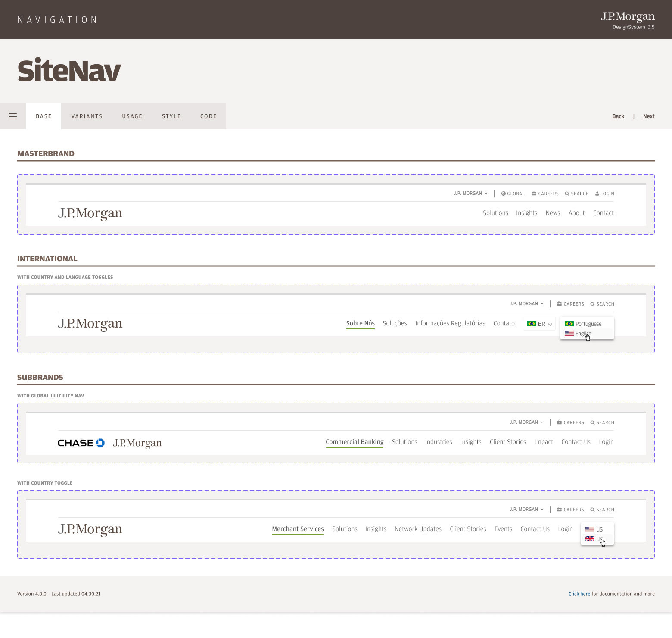Click Login in Merchant Services nav
The image size is (672, 638).
[565, 529]
